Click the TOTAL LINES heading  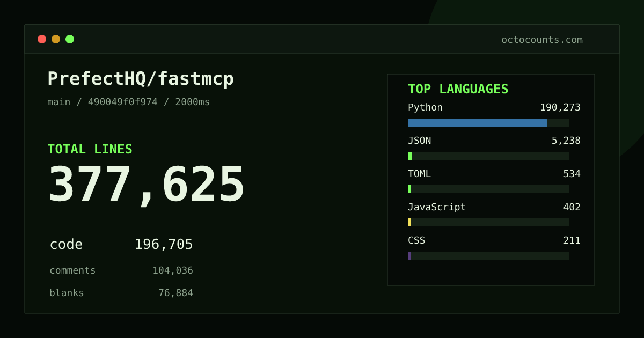(x=90, y=149)
